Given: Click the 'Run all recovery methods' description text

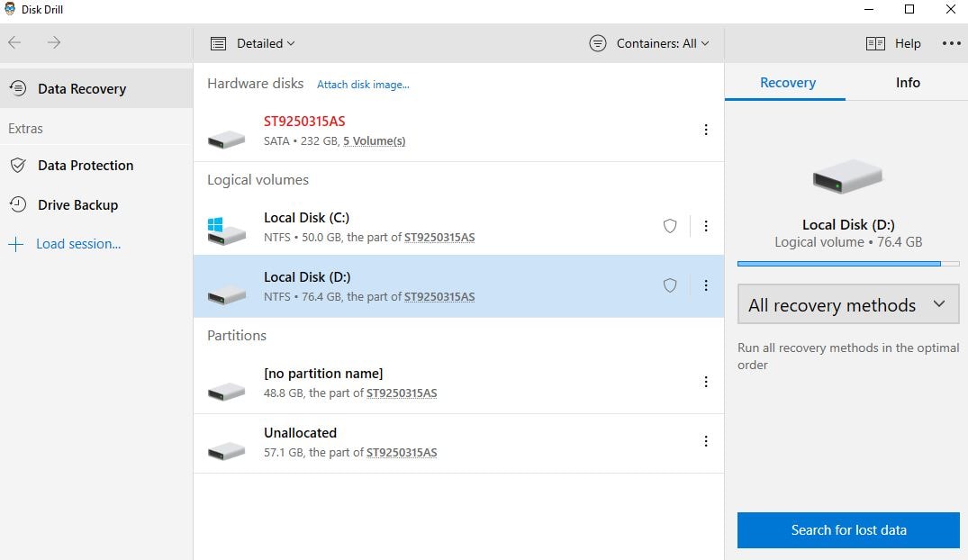Looking at the screenshot, I should coord(848,357).
